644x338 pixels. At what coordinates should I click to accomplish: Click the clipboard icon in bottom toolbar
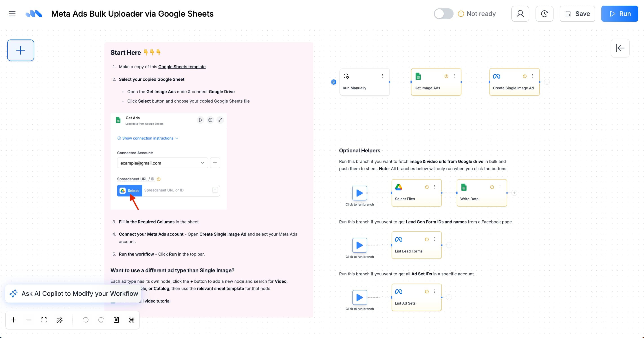point(116,320)
